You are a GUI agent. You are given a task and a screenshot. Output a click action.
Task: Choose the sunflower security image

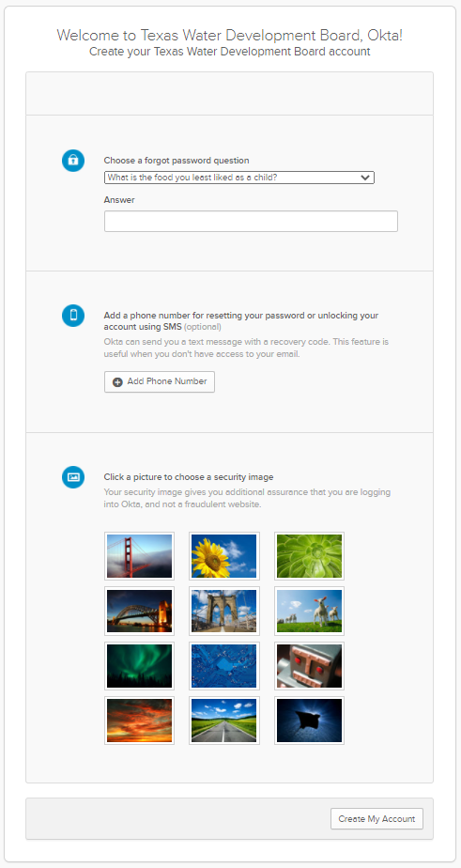tap(224, 556)
